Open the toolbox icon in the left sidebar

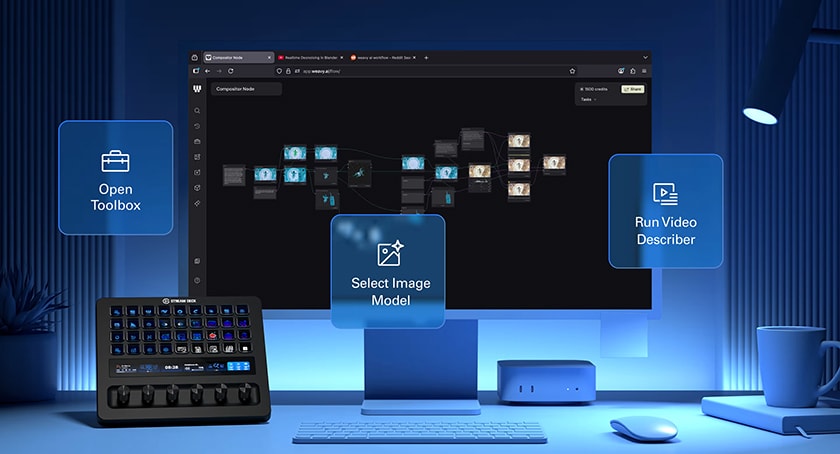pyautogui.click(x=197, y=141)
